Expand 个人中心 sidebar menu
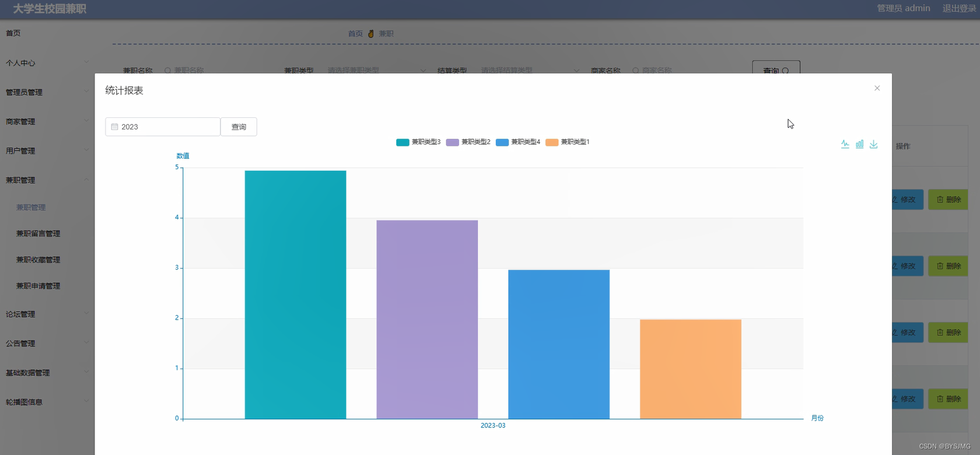 (47, 63)
